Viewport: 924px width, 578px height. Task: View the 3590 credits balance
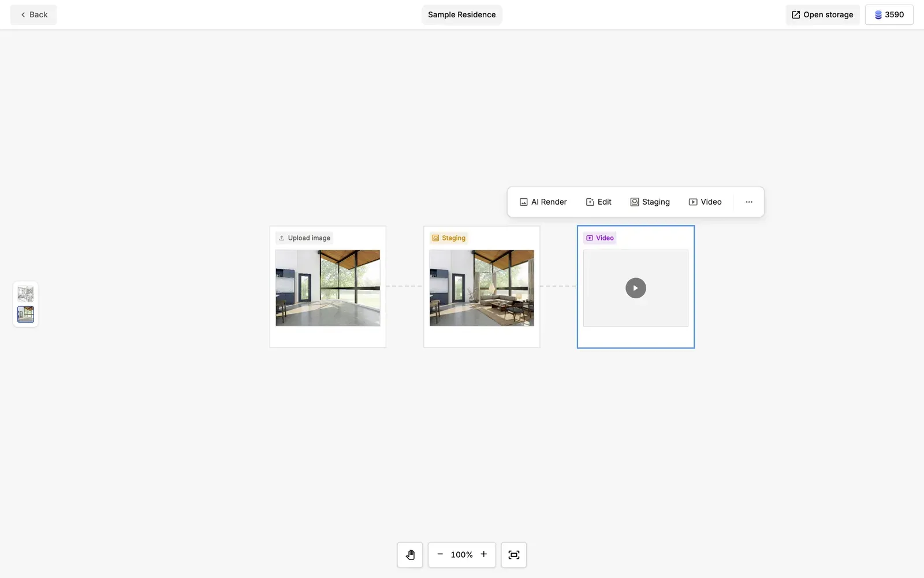point(889,14)
